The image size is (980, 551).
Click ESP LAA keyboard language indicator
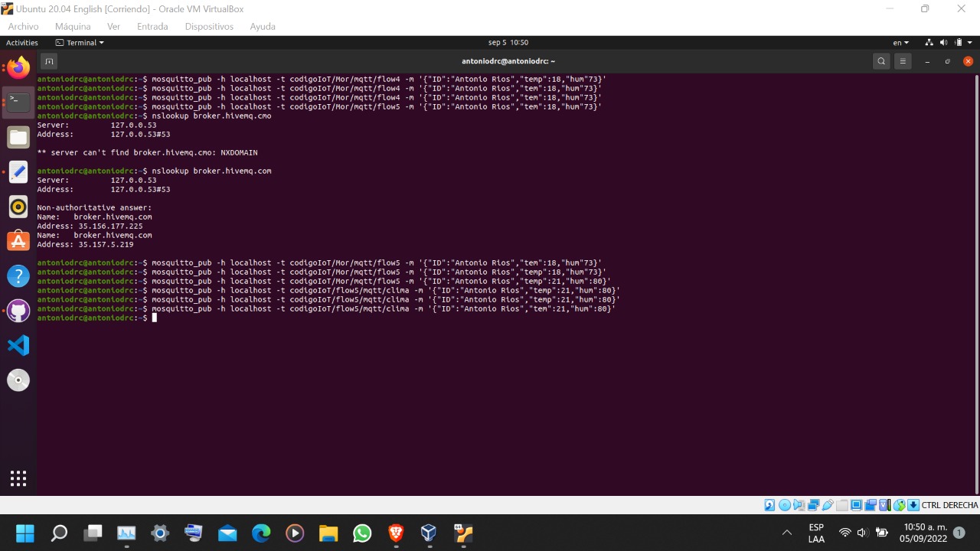point(816,533)
